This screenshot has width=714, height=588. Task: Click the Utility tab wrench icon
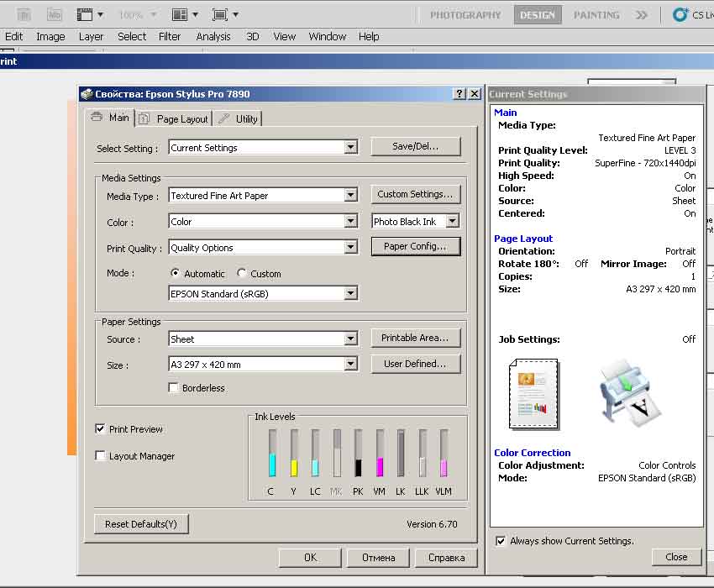click(223, 118)
